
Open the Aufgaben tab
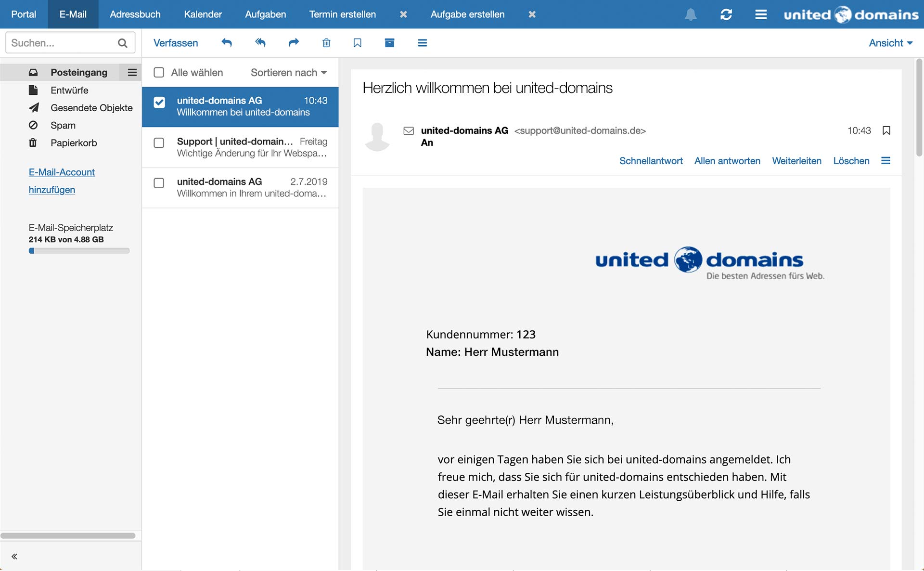point(265,14)
